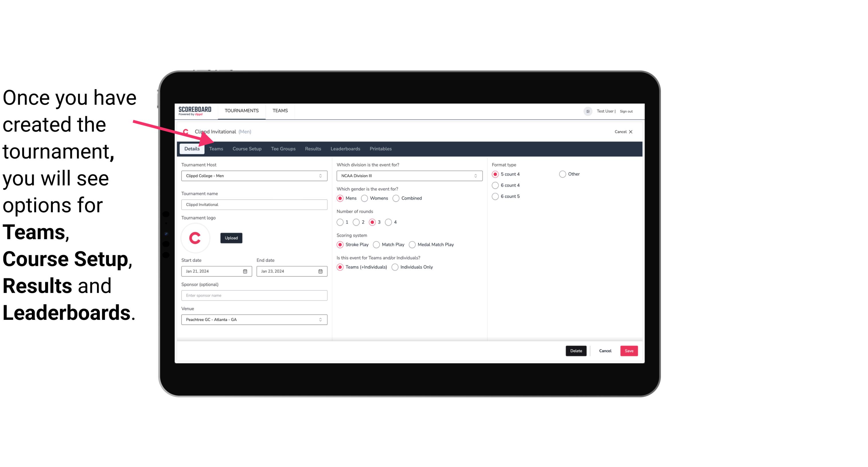The image size is (868, 467).
Task: Click the Test User account icon
Action: tap(589, 111)
